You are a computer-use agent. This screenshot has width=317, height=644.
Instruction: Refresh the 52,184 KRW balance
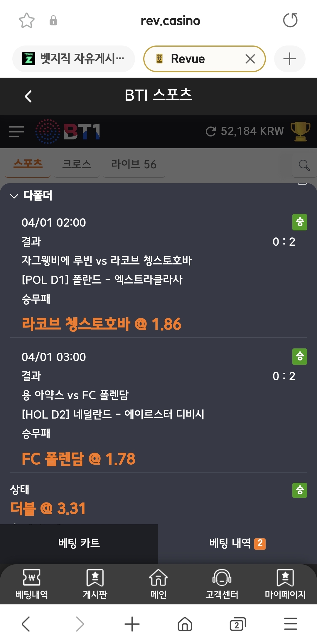[210, 132]
